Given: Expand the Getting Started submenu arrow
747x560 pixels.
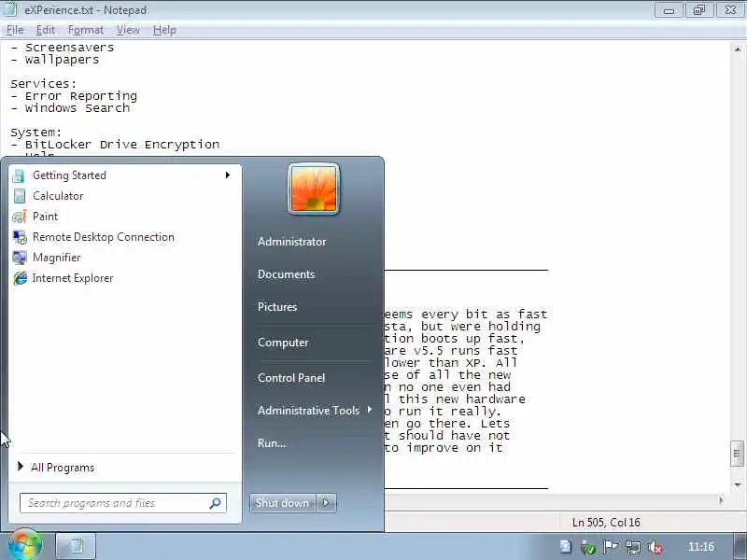Looking at the screenshot, I should [228, 175].
